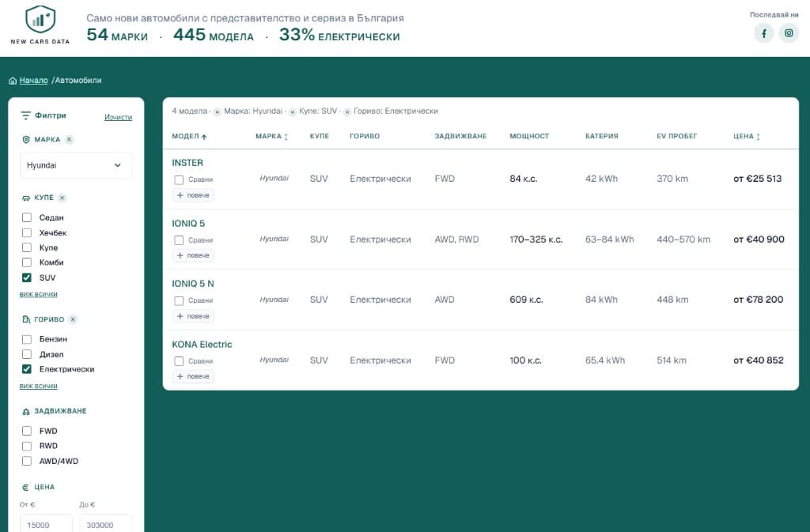
Task: Sort table by Марка column
Action: (x=272, y=136)
